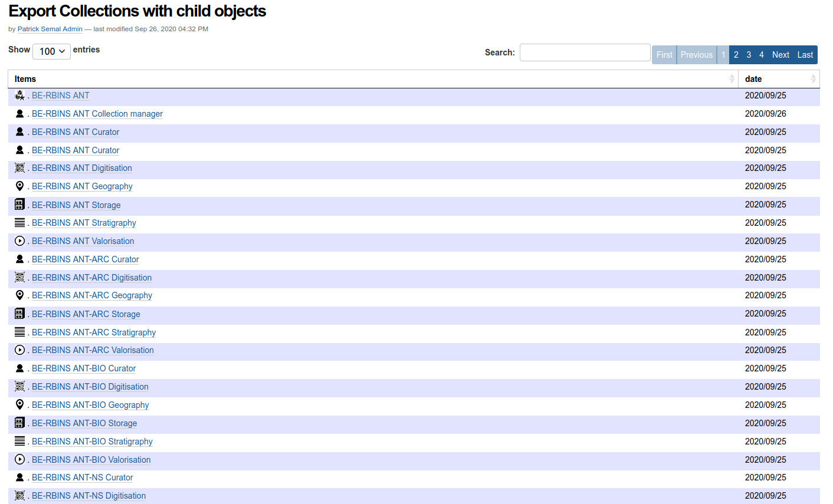
Task: Click map pin icon beside ANT-BIO Geography
Action: 19,405
